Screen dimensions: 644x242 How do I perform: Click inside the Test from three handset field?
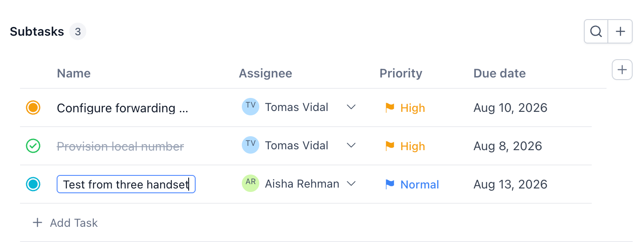pyautogui.click(x=126, y=184)
